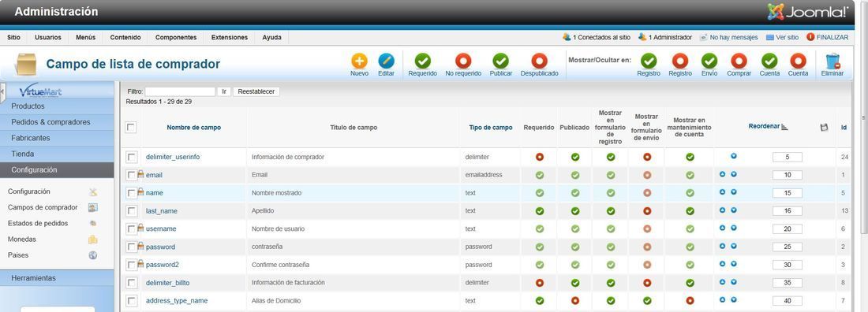The image size is (868, 312).
Task: Expand Pedidos & compradores sidebar section
Action: [x=57, y=122]
